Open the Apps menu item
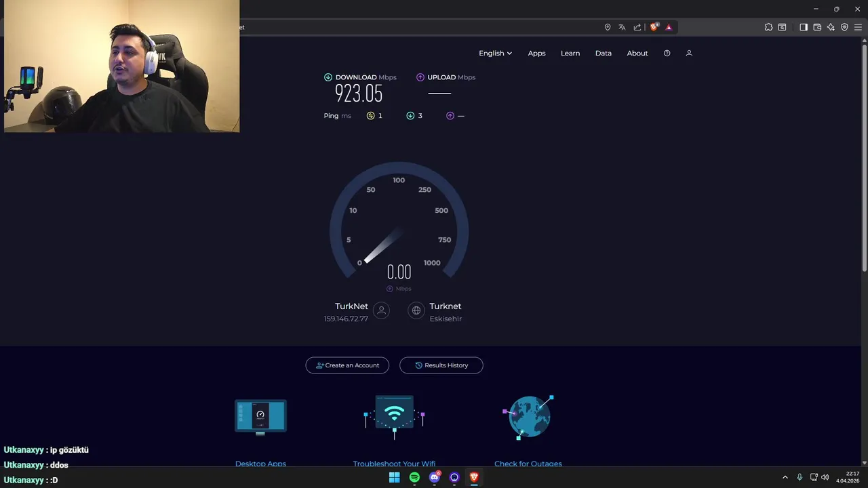This screenshot has width=868, height=488. 536,53
